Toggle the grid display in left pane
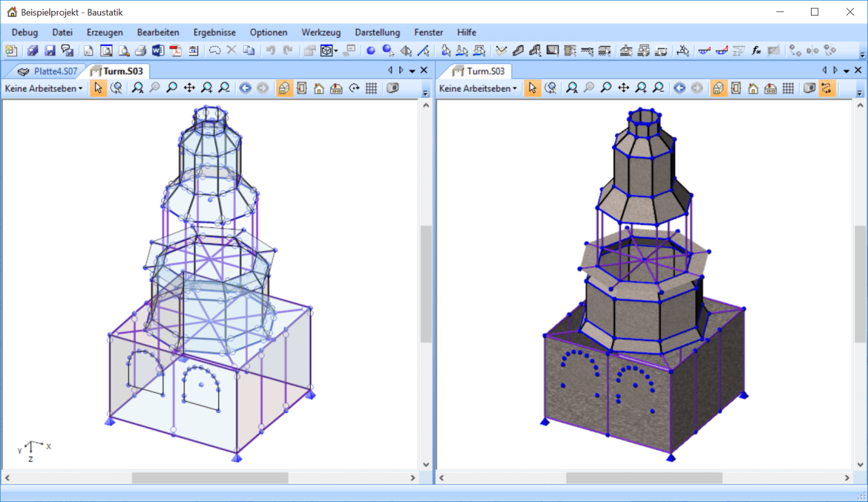 [372, 88]
